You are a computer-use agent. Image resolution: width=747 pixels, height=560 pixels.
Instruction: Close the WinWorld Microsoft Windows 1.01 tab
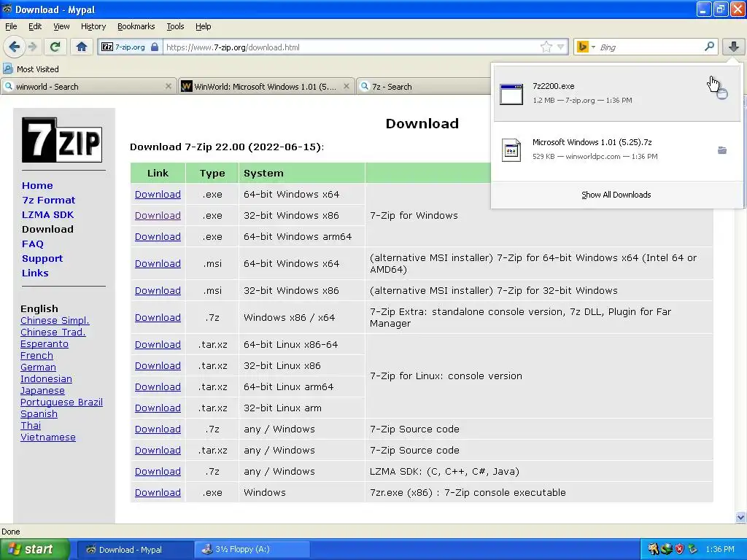coord(347,86)
